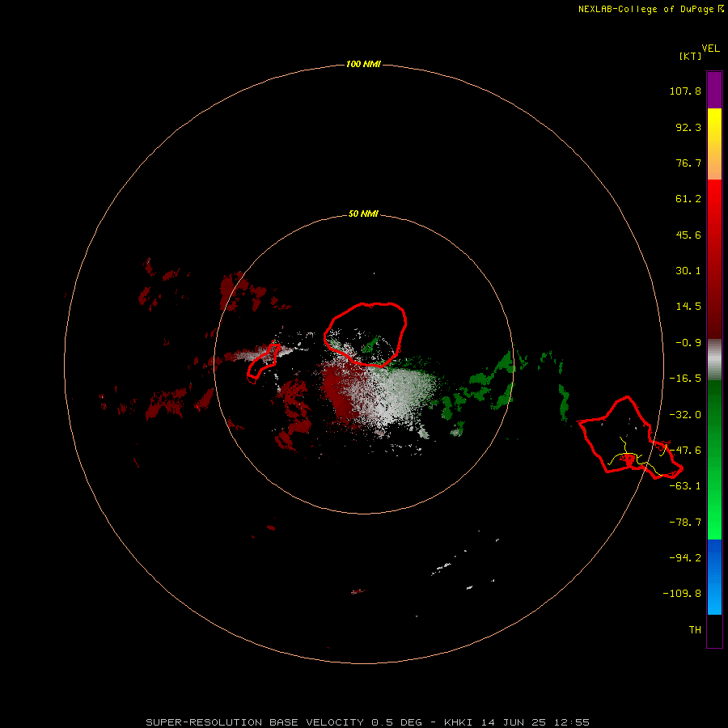728x728 pixels.
Task: Click the 14.5 velocity scale value
Action: point(688,307)
